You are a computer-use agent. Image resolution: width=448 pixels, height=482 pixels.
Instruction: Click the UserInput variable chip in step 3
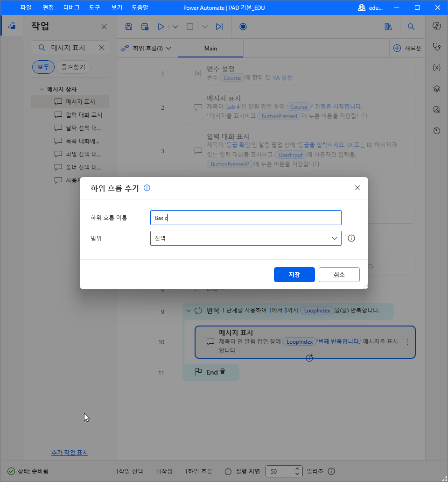click(x=290, y=155)
